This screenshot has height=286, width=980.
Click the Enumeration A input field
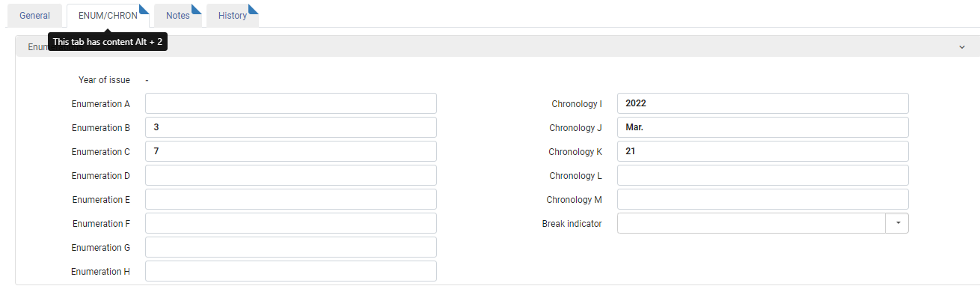(x=291, y=103)
